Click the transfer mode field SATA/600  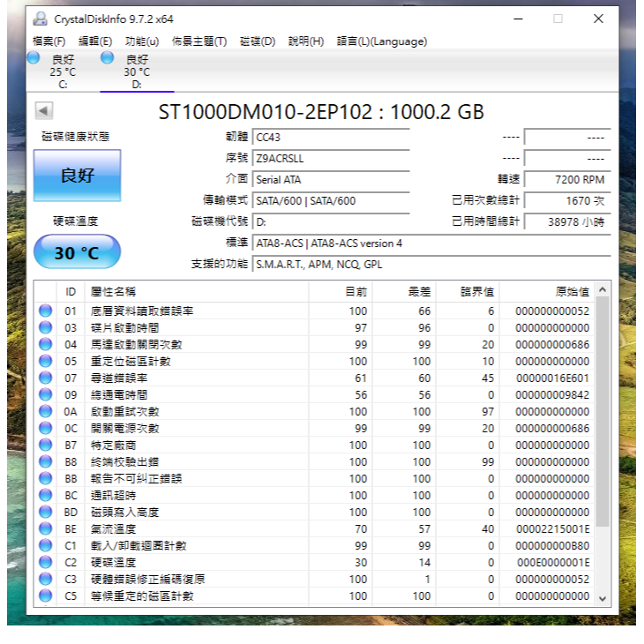331,201
